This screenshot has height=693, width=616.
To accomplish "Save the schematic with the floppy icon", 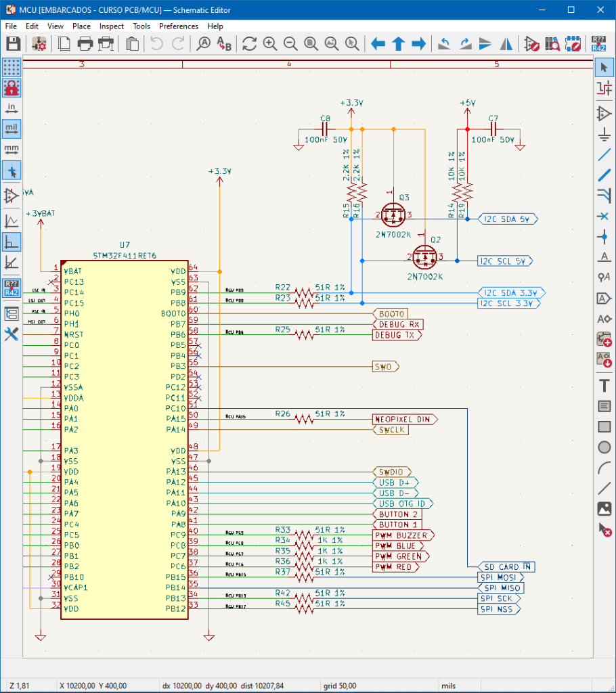I will pyautogui.click(x=14, y=44).
